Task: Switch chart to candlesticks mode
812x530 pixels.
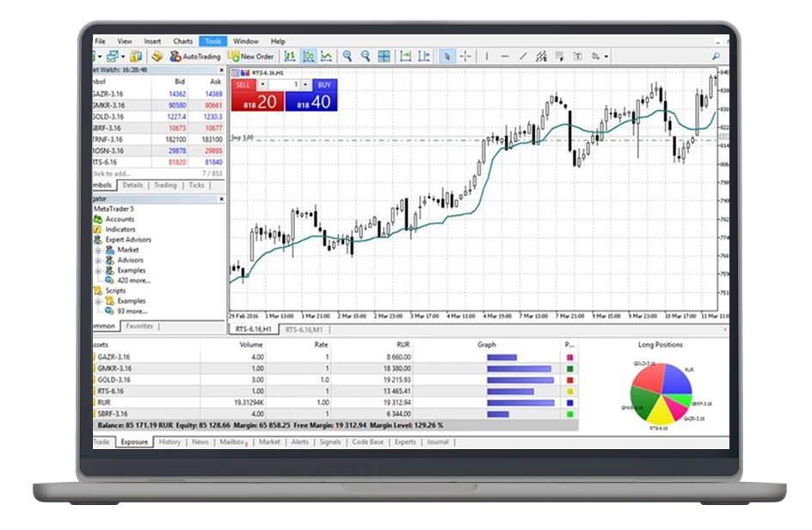Action: tap(309, 56)
